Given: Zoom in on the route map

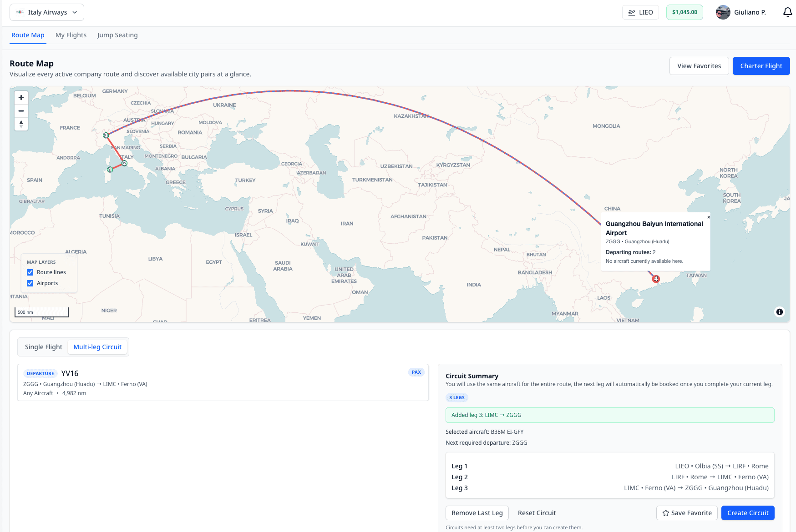Looking at the screenshot, I should (x=21, y=98).
